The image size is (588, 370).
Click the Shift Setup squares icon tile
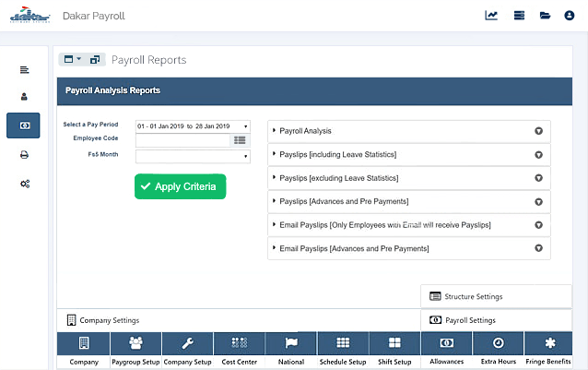(394, 343)
